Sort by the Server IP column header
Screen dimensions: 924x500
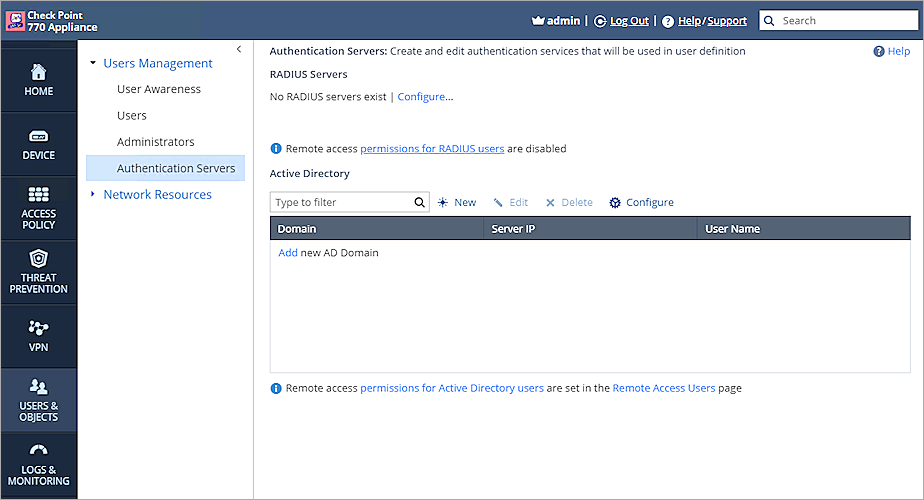[x=514, y=229]
